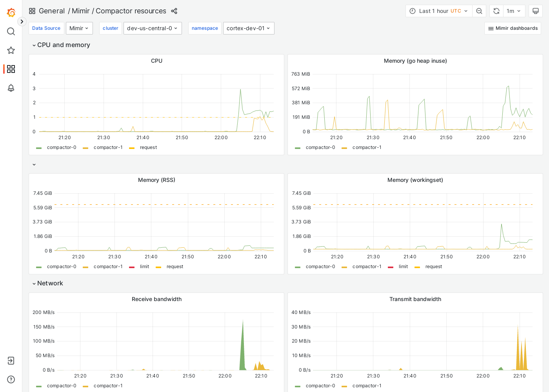Open the Alerting bell icon

11,88
